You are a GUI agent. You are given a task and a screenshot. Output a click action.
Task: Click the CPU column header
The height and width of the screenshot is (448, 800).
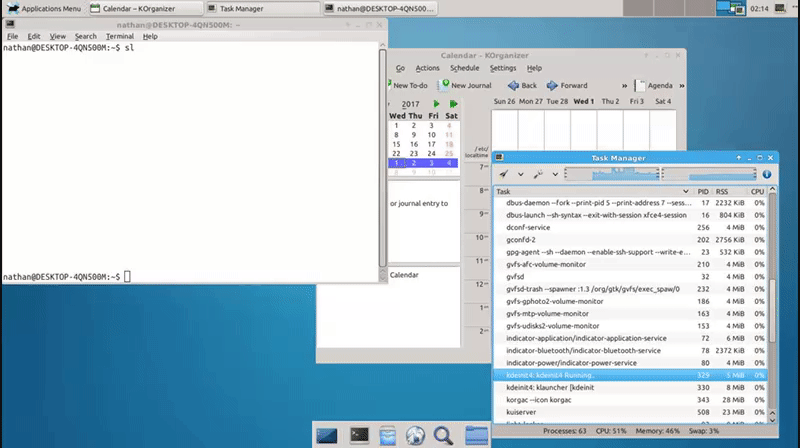[x=757, y=191]
